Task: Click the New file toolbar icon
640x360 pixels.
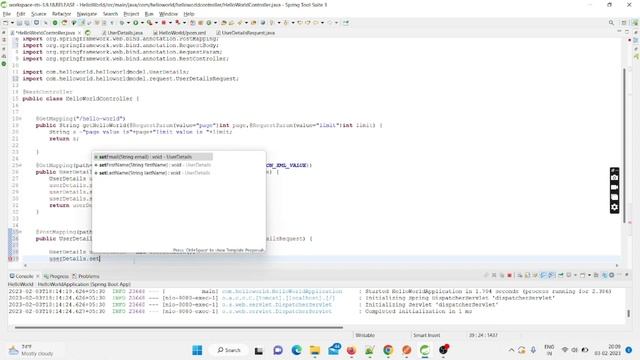Action: tap(5, 23)
